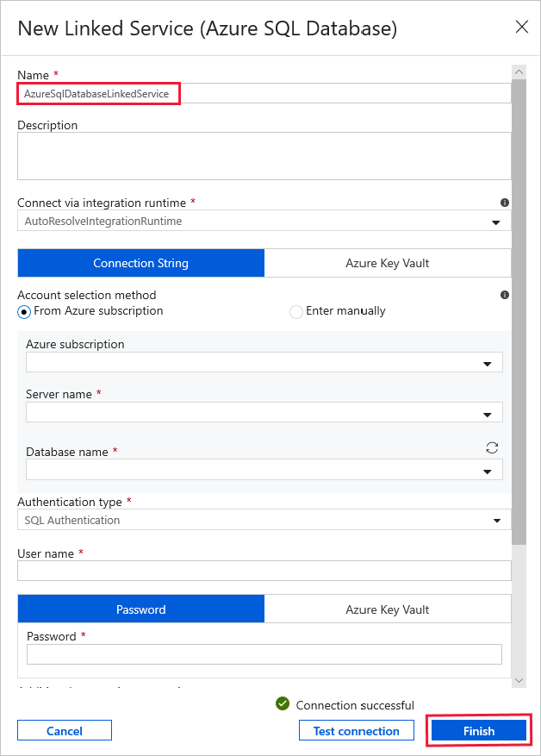Click the refresh icon beside Database name

coord(493,447)
